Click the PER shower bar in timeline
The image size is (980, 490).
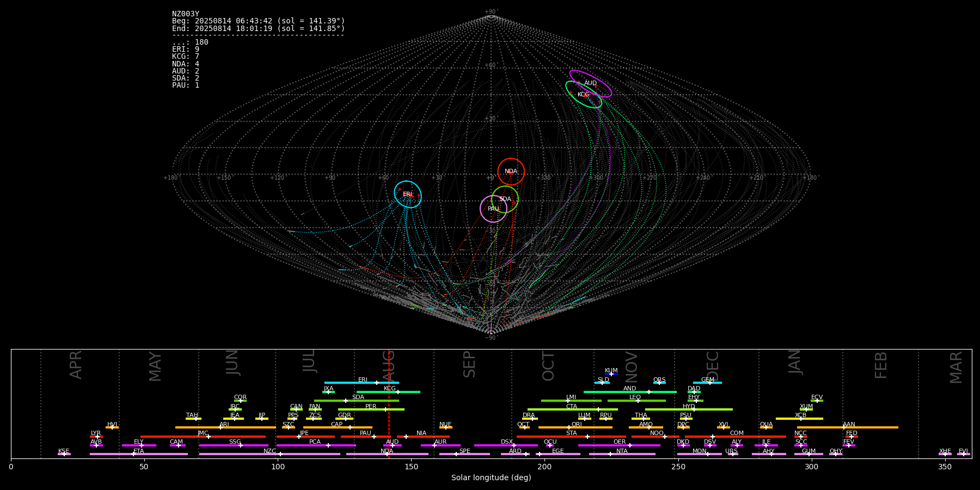pyautogui.click(x=371, y=409)
